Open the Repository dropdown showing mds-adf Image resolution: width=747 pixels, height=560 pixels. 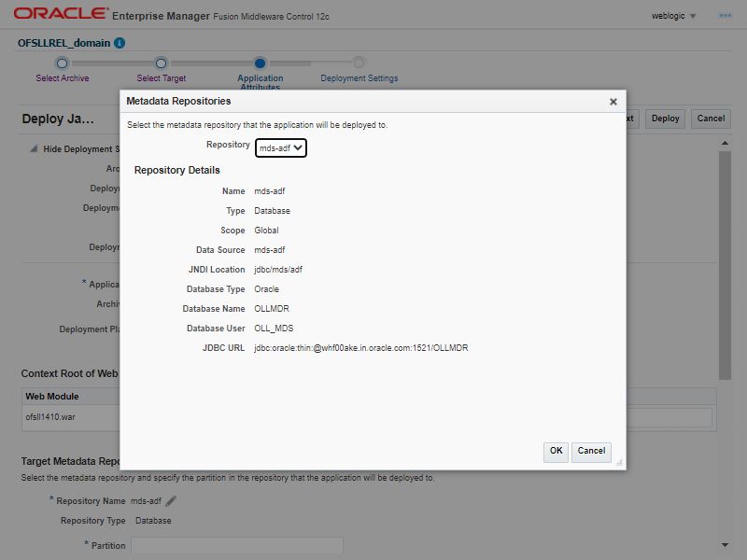pos(281,148)
